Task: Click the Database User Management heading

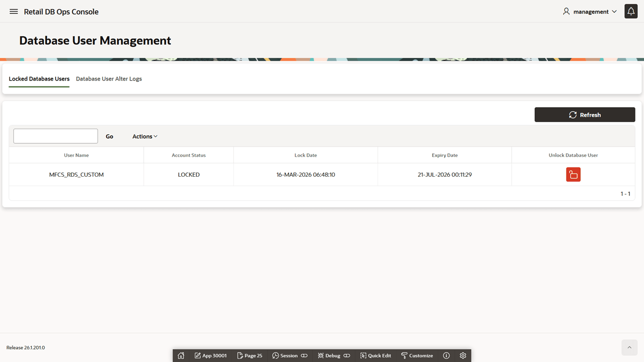Action: (95, 41)
